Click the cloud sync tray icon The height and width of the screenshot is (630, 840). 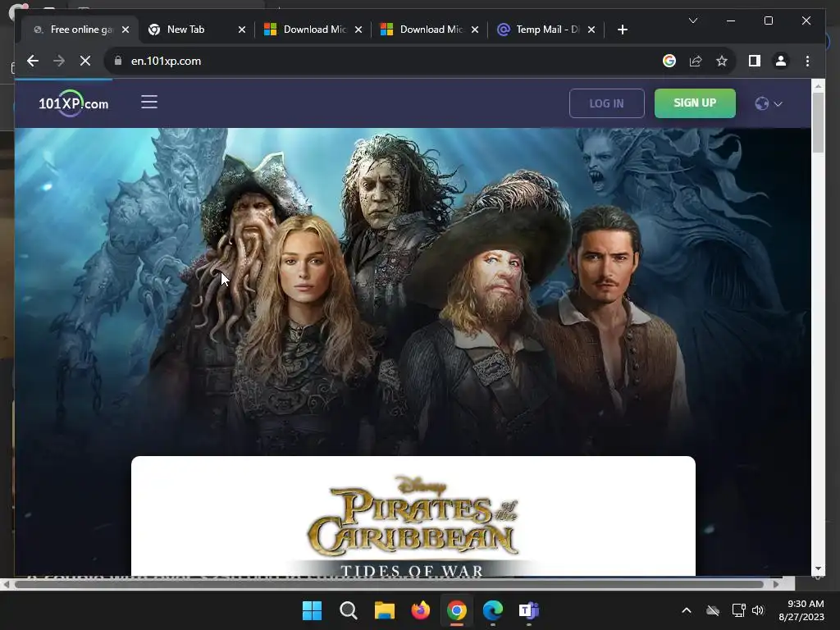pos(713,610)
